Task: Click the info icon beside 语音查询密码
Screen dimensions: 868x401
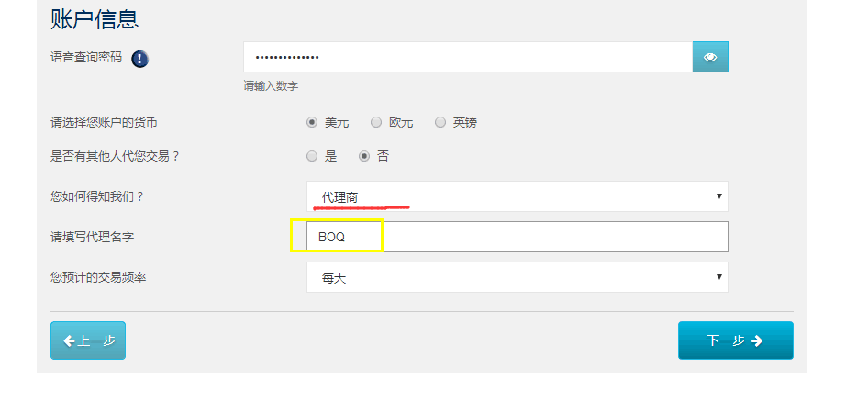Action: pos(139,59)
